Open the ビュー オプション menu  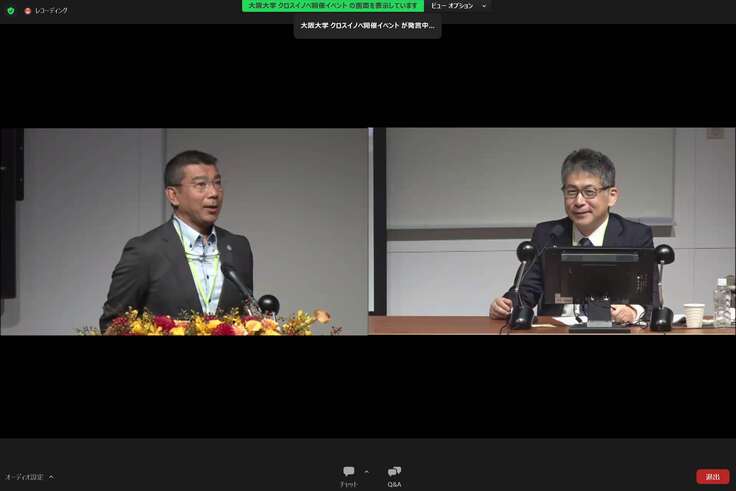point(452,6)
